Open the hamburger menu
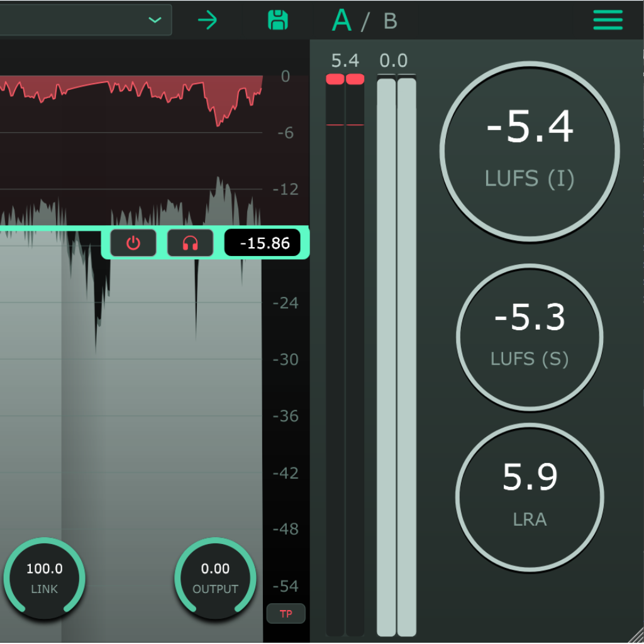Viewport: 644px width, 644px height. coord(608,19)
